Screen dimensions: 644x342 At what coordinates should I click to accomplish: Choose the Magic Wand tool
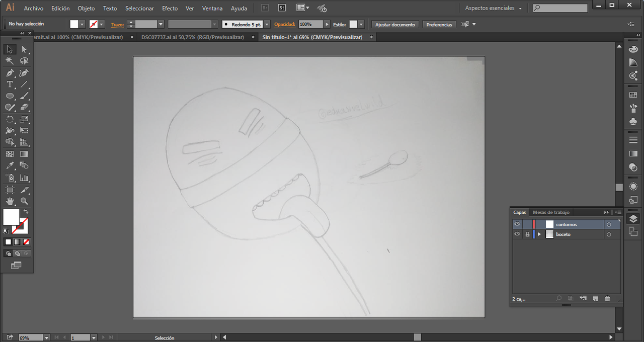[10, 61]
